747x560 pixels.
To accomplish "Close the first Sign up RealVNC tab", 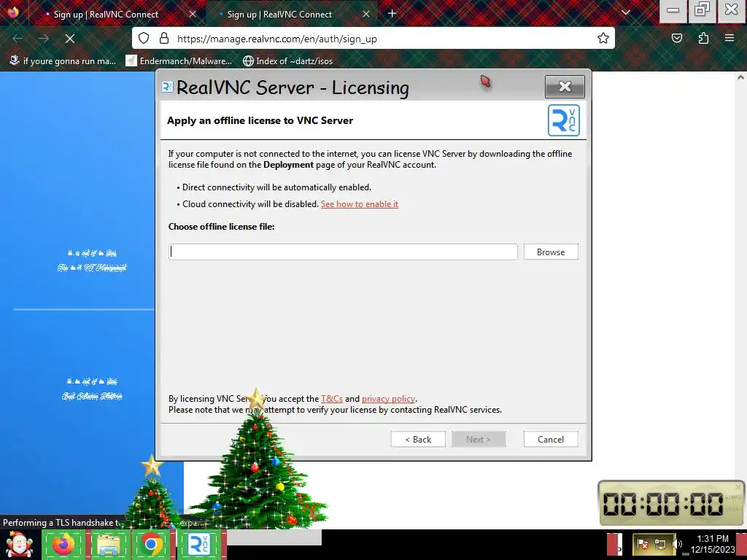I will pyautogui.click(x=193, y=15).
